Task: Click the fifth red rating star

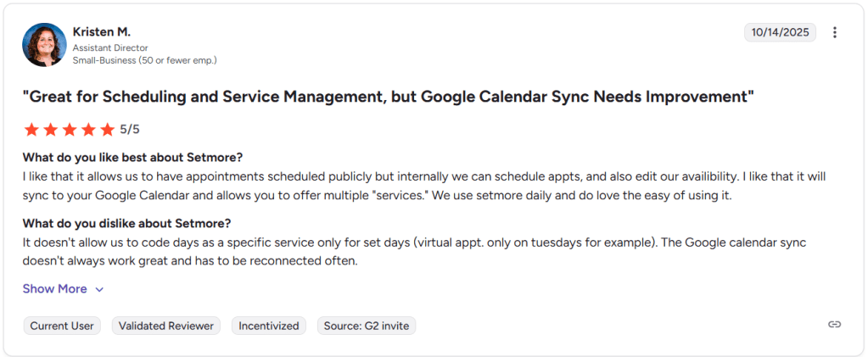Action: coord(107,130)
